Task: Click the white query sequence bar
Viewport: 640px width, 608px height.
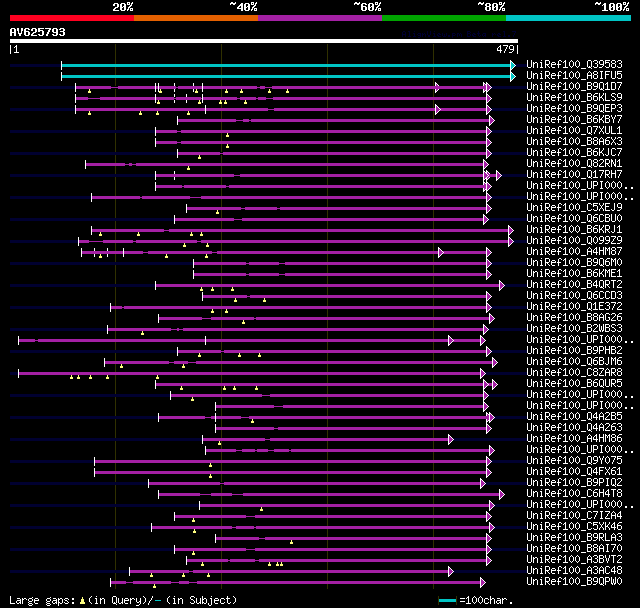Action: coord(264,41)
